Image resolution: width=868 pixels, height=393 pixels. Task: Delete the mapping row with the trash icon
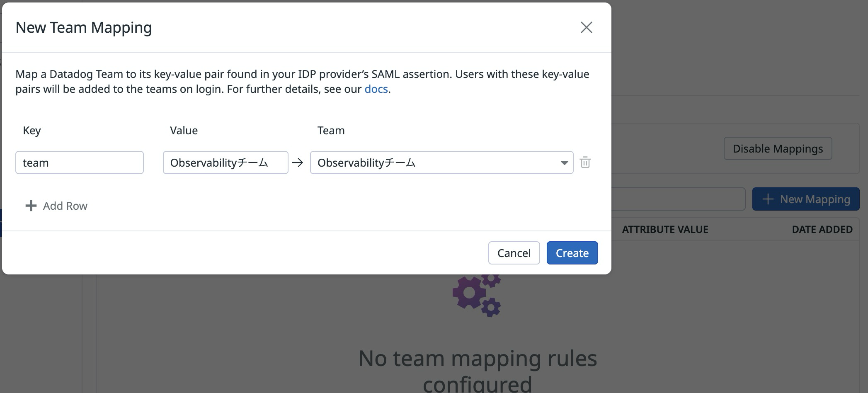coord(586,163)
